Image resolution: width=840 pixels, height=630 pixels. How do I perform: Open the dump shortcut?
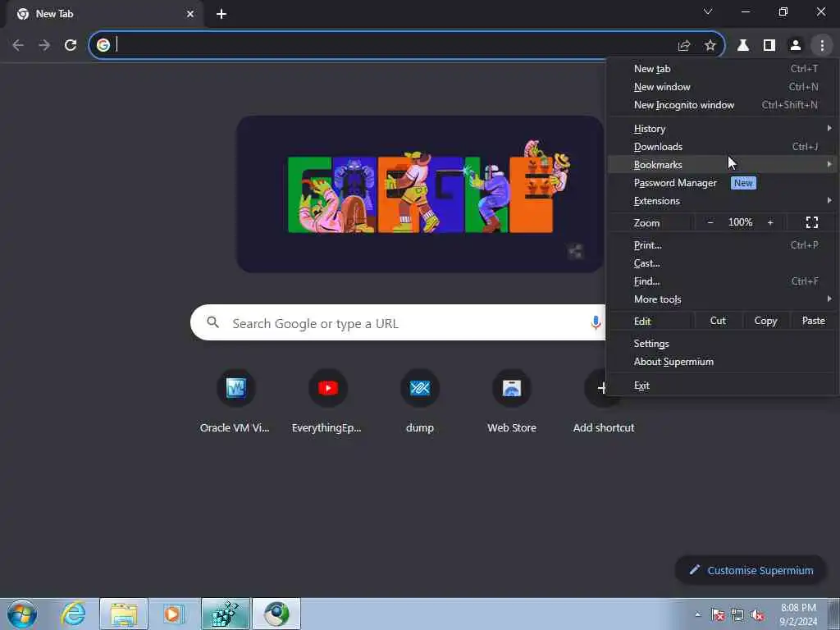pos(419,402)
